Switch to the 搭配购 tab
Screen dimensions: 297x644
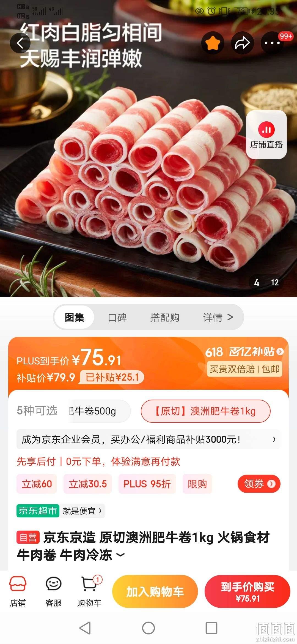[x=165, y=317]
